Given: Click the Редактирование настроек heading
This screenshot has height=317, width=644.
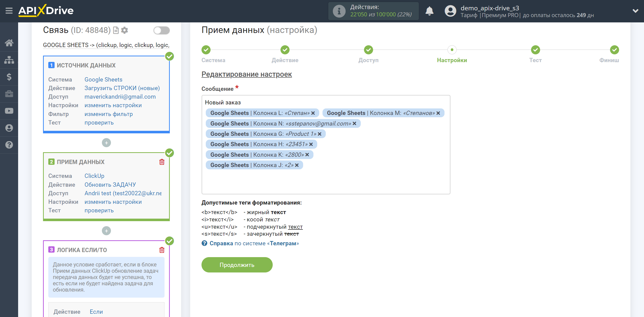Looking at the screenshot, I should pos(247,74).
